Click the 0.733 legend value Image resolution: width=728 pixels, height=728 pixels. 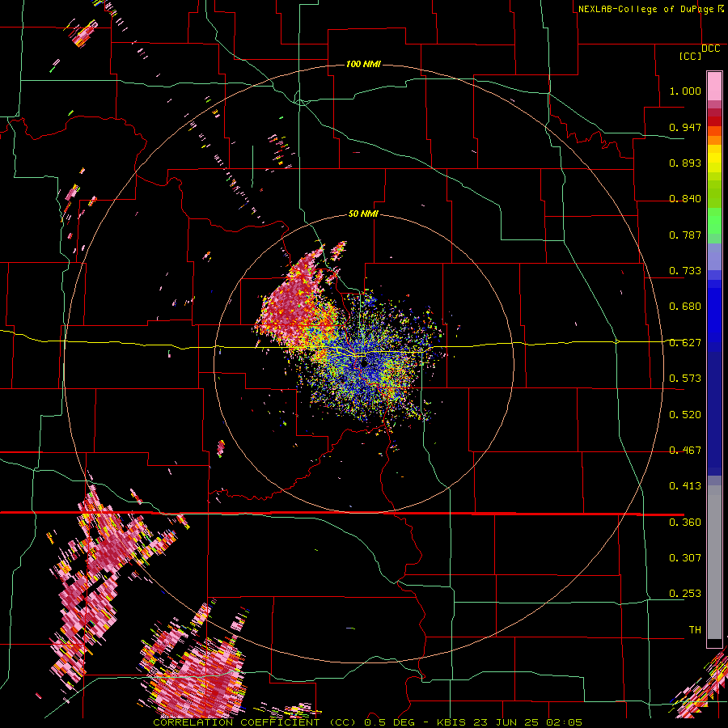(x=685, y=271)
